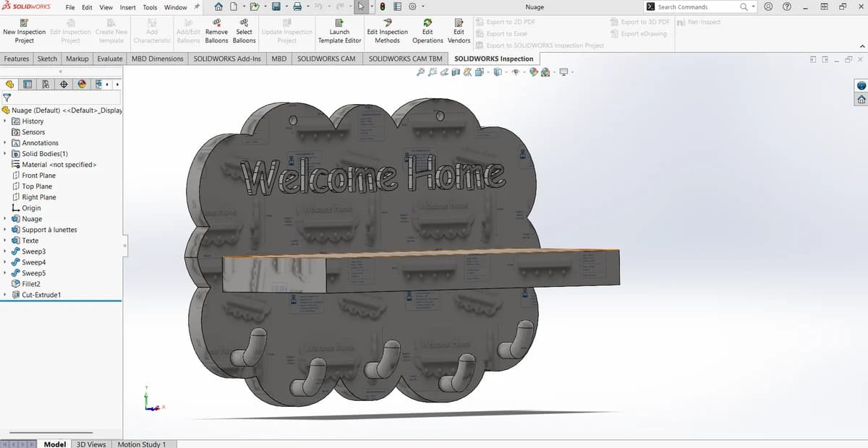Expand the Annotations node
This screenshot has width=868, height=448.
click(x=5, y=143)
